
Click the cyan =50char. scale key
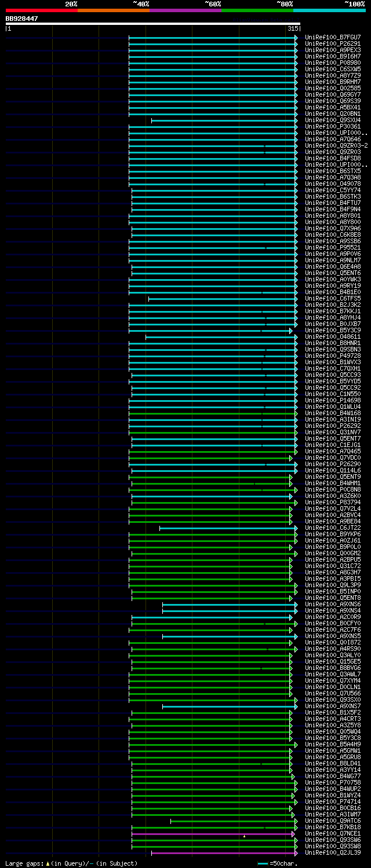coord(278,863)
